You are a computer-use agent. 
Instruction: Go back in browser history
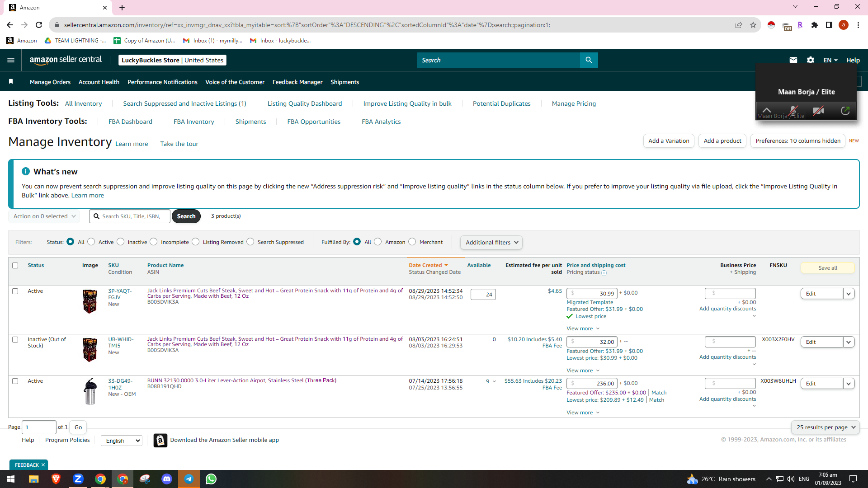pos(10,25)
